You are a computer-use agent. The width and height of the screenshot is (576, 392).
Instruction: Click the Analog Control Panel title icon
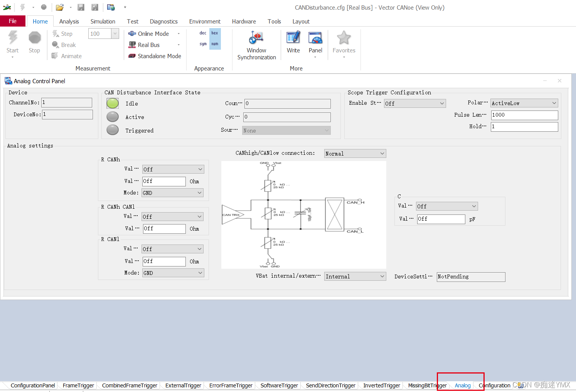click(x=8, y=81)
